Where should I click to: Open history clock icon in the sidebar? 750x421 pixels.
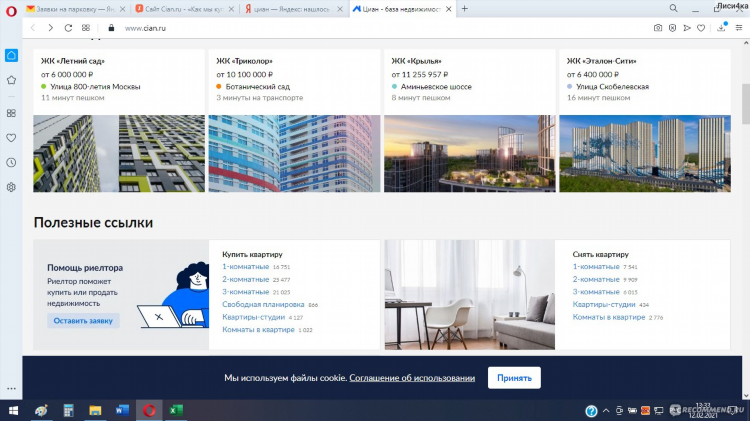coord(11,163)
